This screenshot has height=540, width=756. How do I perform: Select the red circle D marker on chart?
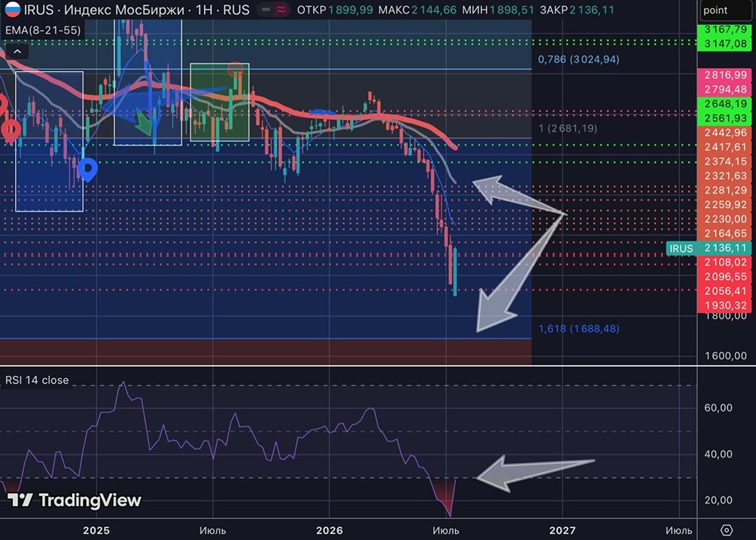pos(11,130)
